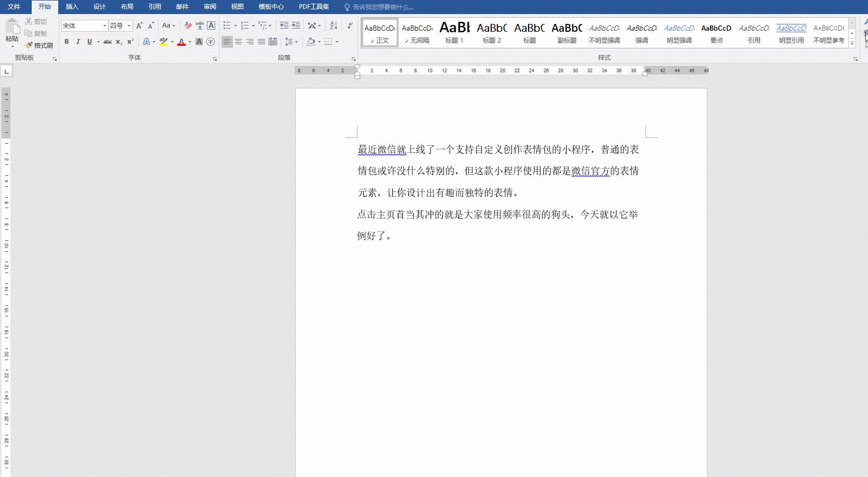This screenshot has width=868, height=477.
Task: Toggle the bulleted list
Action: 227,24
